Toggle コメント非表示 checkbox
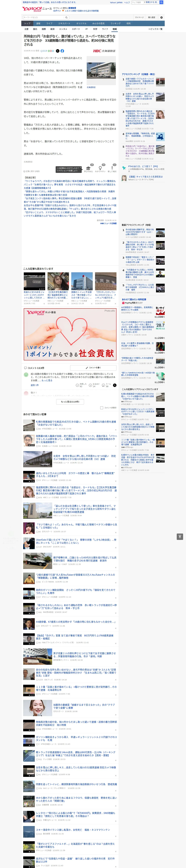 click(x=102, y=408)
